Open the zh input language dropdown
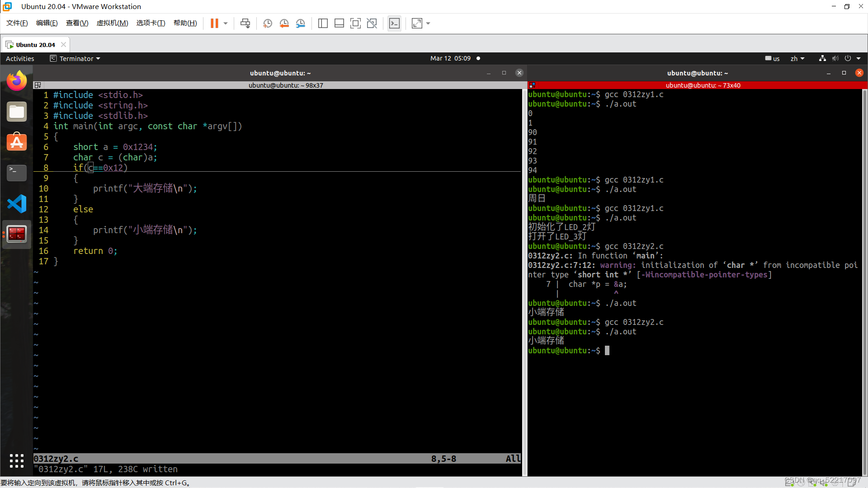 (797, 59)
